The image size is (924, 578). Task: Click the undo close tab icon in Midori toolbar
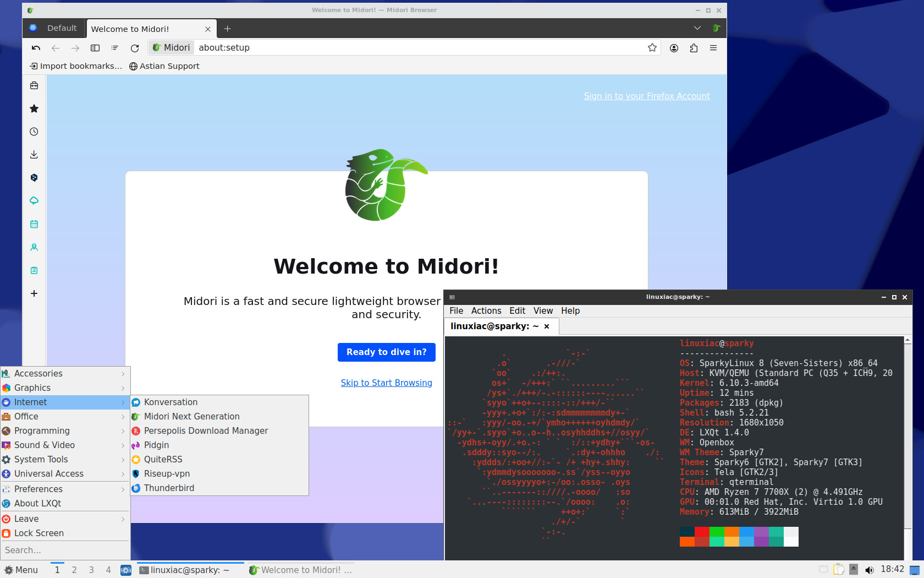(36, 48)
